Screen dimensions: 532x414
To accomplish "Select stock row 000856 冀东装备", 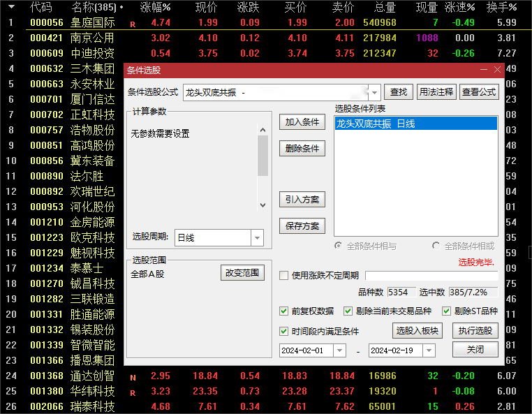I will pyautogui.click(x=62, y=161).
